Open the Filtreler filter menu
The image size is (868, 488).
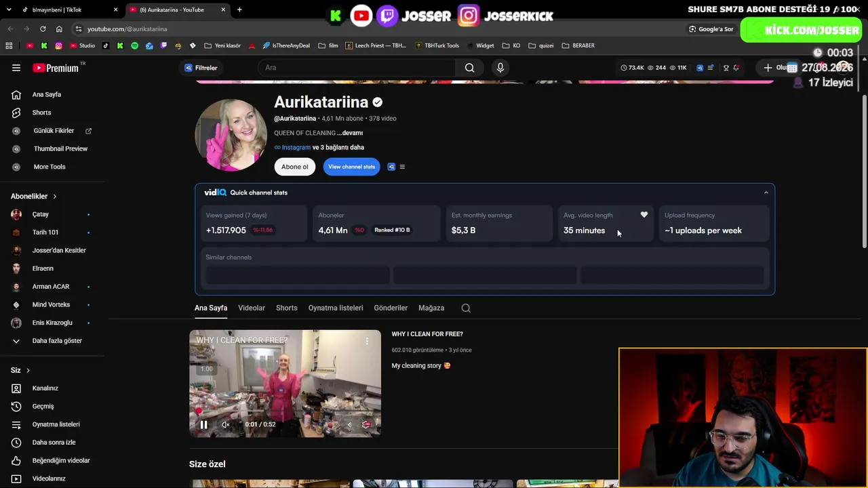click(x=201, y=68)
